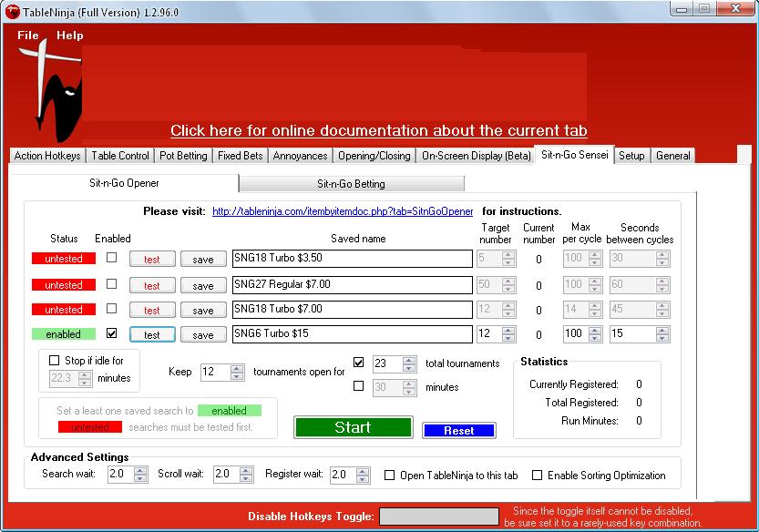Increase the Register wait value

pos(363,472)
